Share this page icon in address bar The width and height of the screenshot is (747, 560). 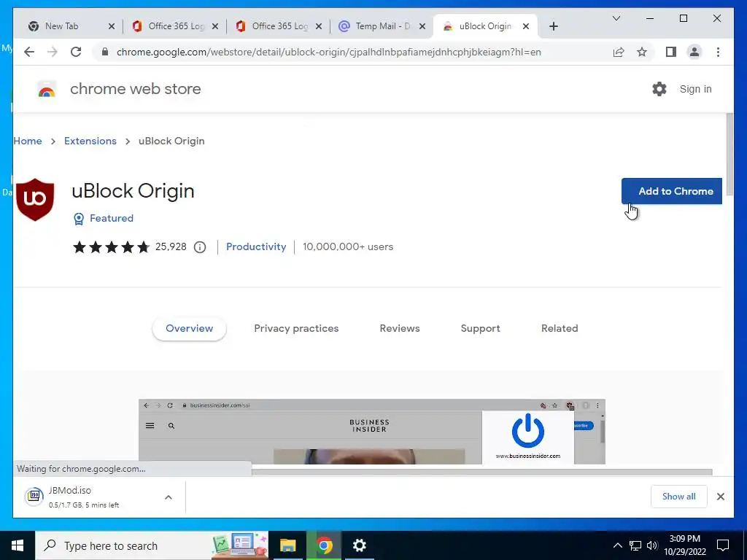[619, 52]
